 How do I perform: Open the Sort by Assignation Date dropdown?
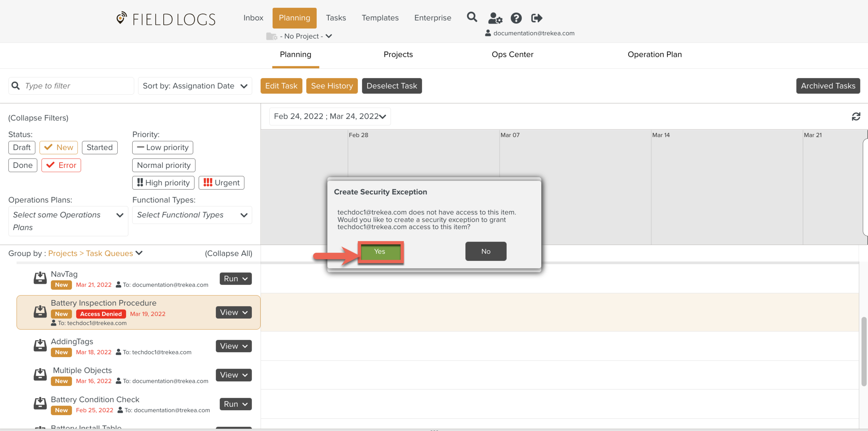pyautogui.click(x=195, y=86)
